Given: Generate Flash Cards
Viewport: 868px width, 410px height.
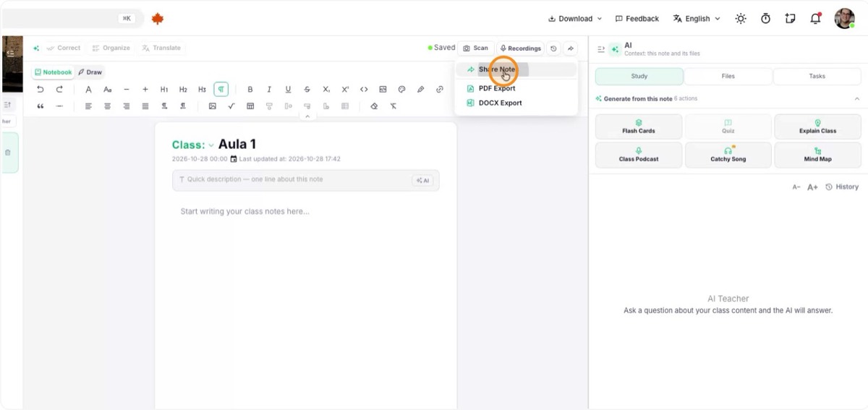Looking at the screenshot, I should pos(639,127).
